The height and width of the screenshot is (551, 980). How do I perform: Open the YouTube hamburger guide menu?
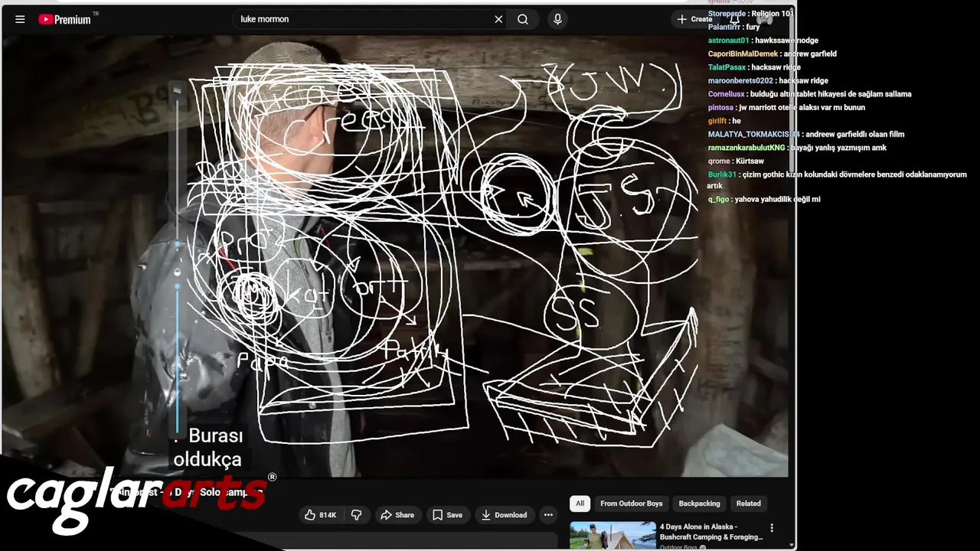pos(20,19)
